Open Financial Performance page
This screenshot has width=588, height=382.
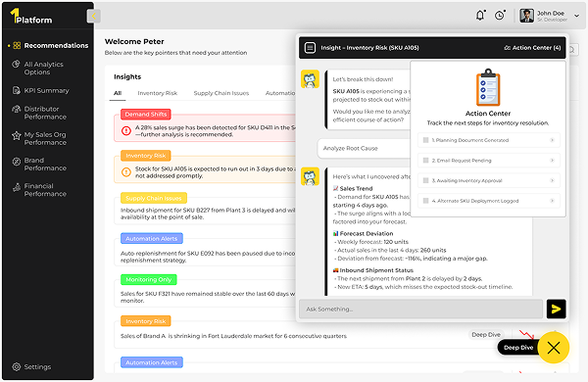point(45,190)
